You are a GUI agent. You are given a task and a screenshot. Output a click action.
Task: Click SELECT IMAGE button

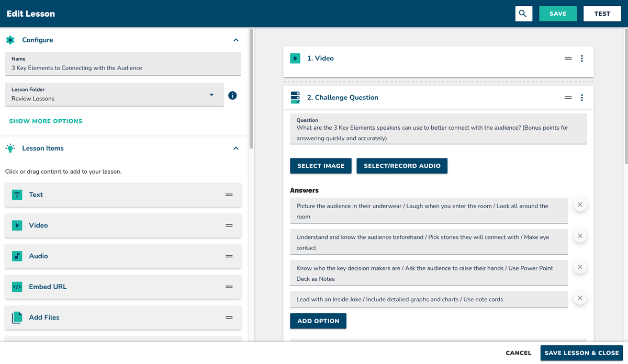321,166
